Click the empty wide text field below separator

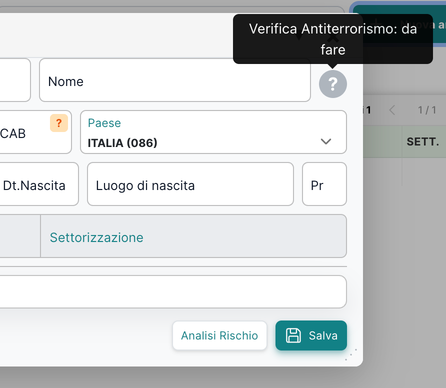[x=173, y=292]
